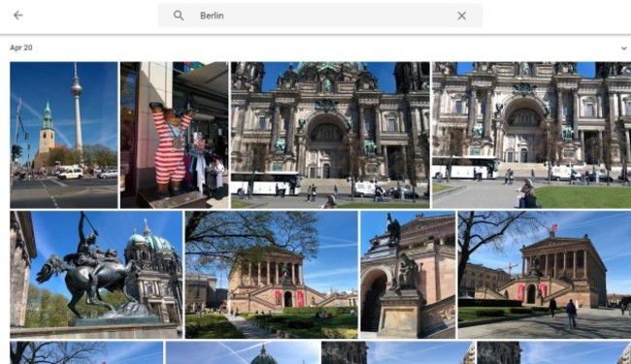Open the striped bear statue photo
The height and width of the screenshot is (364, 631).
174,135
